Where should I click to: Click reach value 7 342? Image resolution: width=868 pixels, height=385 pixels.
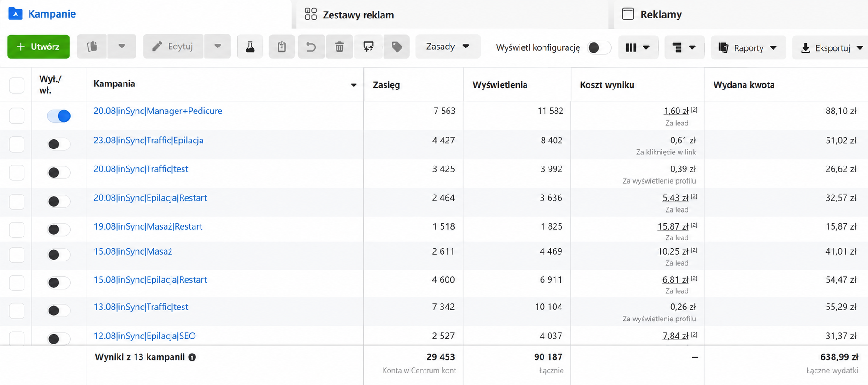click(443, 307)
